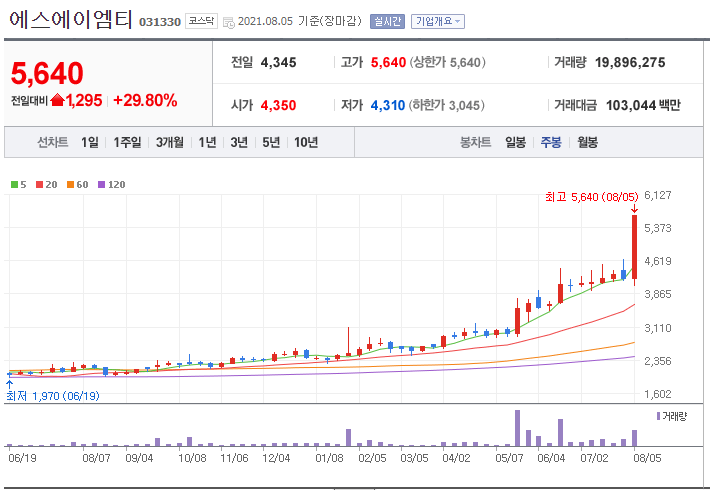Screen dimensions: 710x490
Task: Select the 1주일 line chart period
Action: click(x=127, y=143)
